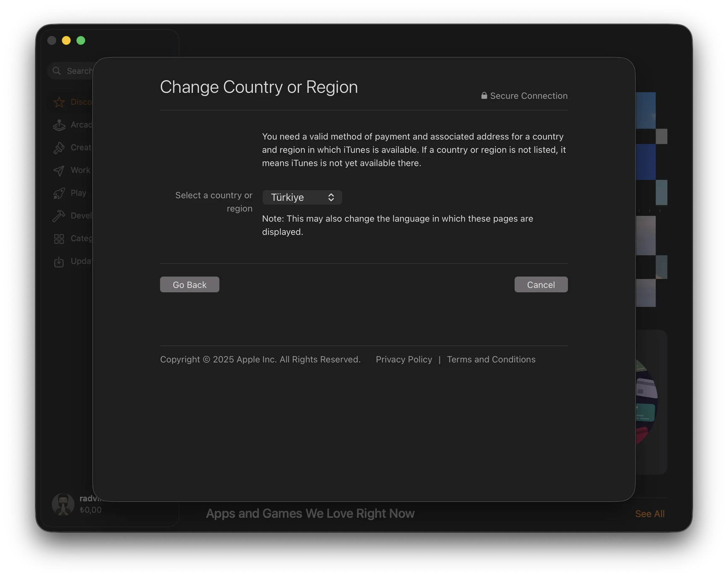
Task: Click the ₺0,00 account balance text
Action: click(x=91, y=510)
